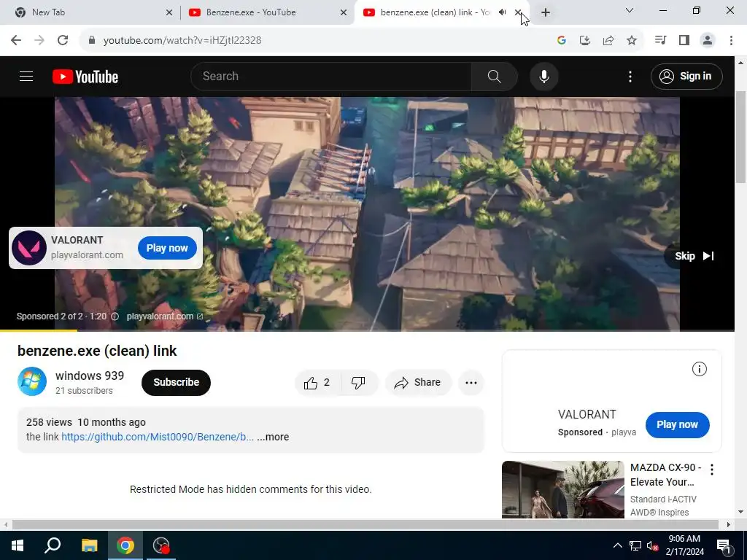The height and width of the screenshot is (560, 747).
Task: Click Play now in sidebar Valorant ad
Action: (677, 425)
